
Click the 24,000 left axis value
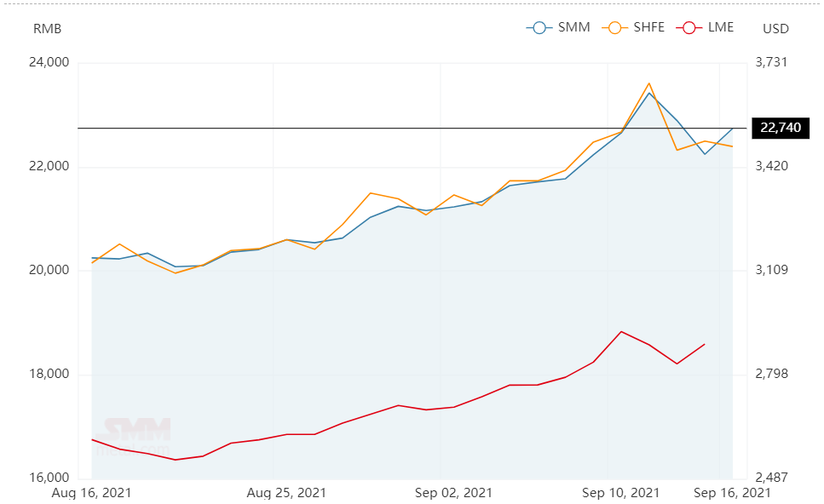point(49,62)
